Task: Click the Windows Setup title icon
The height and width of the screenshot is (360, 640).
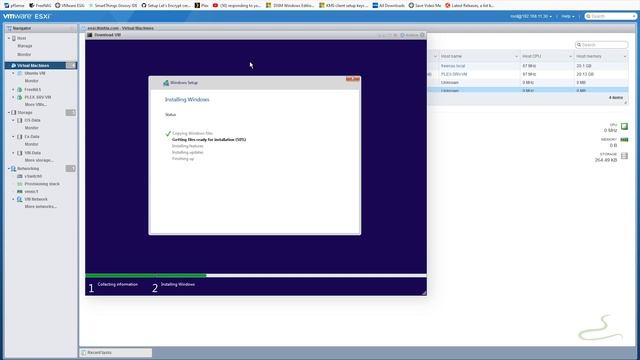Action: pos(166,83)
